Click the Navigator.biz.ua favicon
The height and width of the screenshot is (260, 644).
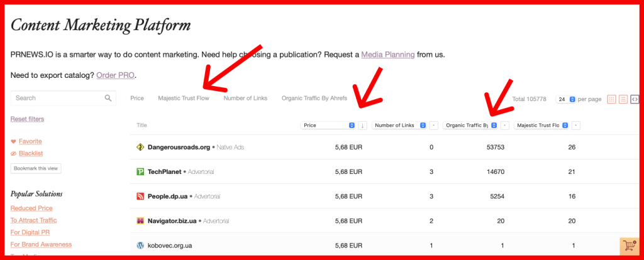tap(140, 221)
